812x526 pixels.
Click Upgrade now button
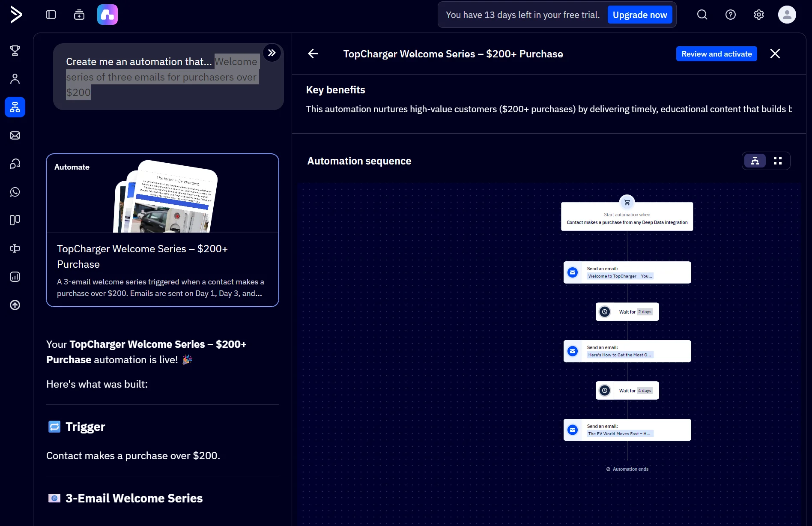tap(640, 15)
